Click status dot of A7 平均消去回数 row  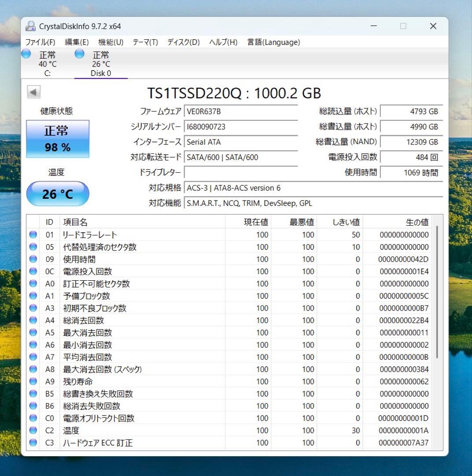click(x=33, y=357)
